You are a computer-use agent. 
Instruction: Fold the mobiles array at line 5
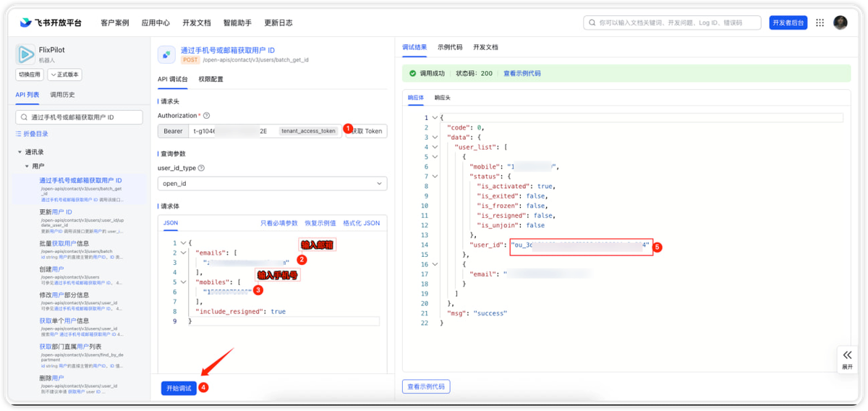[183, 282]
